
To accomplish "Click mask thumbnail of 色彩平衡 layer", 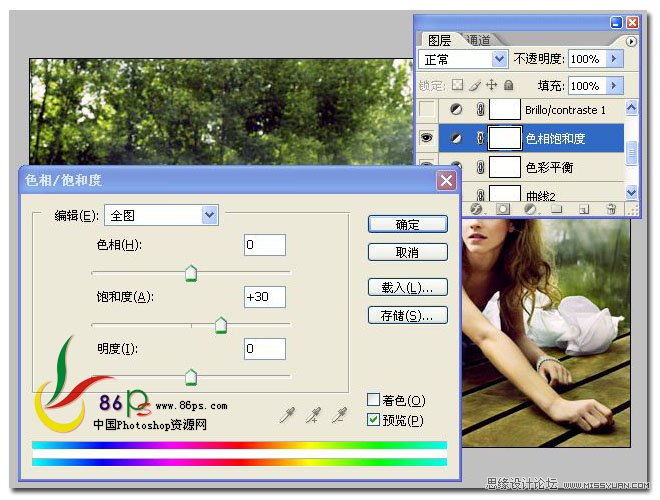I will tap(505, 167).
